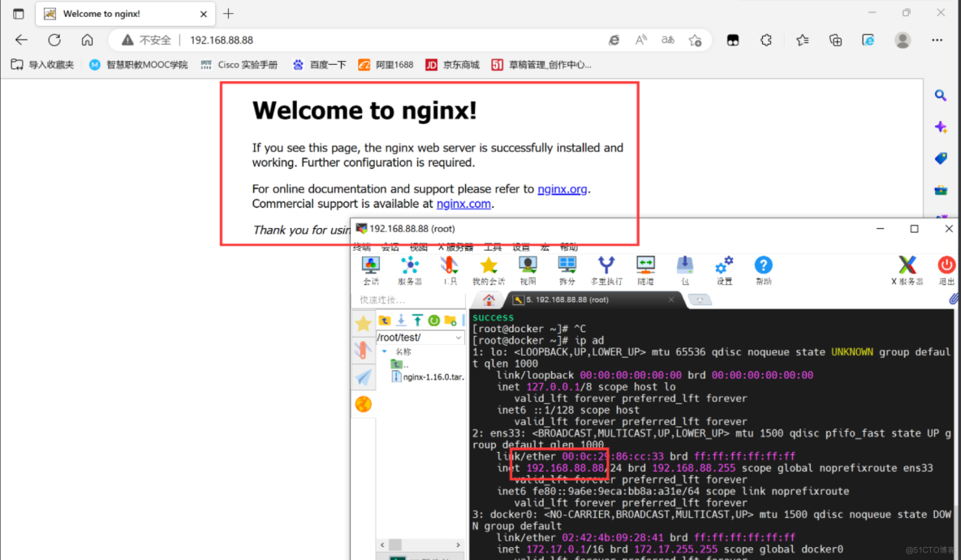The image size is (961, 560).
Task: Open the 设置 menu in the menu bar
Action: point(521,247)
